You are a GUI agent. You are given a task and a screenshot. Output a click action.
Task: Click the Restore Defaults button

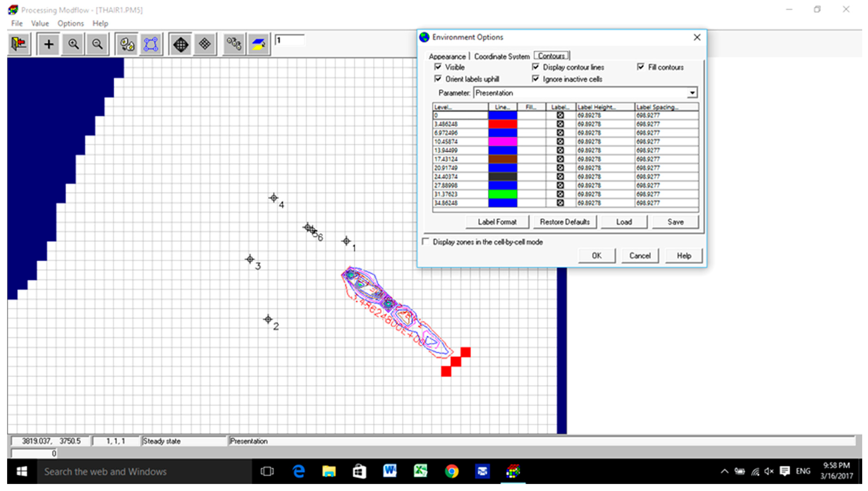(x=565, y=222)
